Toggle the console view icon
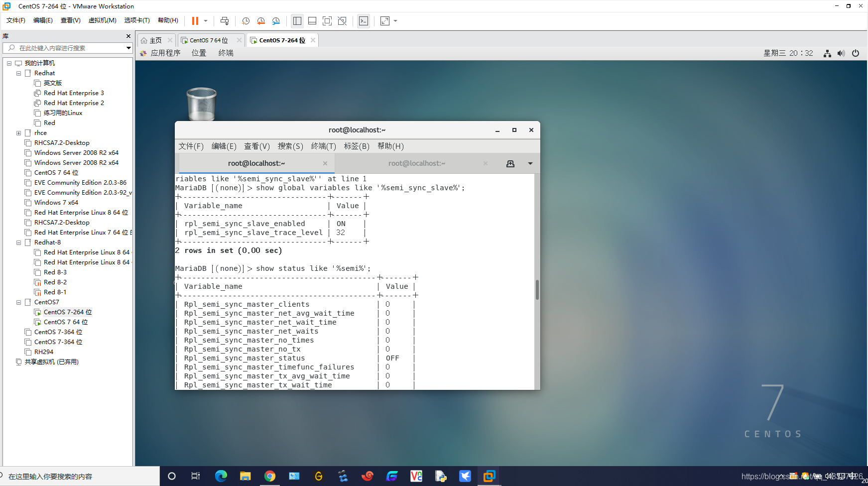868x486 pixels. [x=364, y=21]
